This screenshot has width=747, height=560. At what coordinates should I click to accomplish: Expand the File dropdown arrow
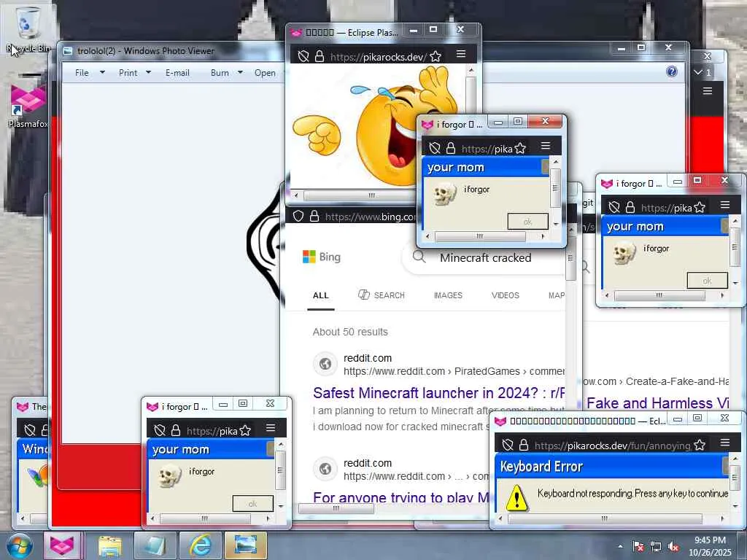(x=102, y=72)
